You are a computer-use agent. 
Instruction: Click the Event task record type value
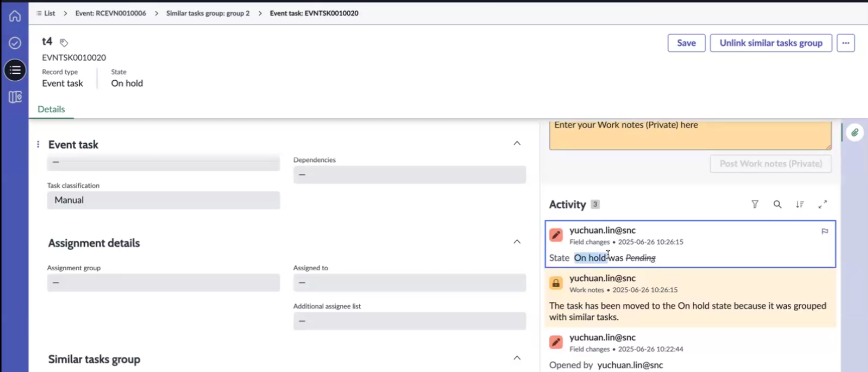point(63,83)
